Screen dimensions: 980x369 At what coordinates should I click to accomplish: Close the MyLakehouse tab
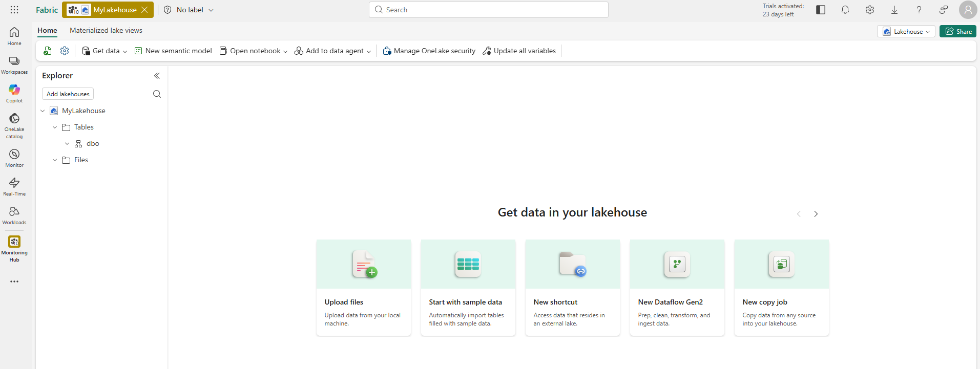[x=145, y=10]
